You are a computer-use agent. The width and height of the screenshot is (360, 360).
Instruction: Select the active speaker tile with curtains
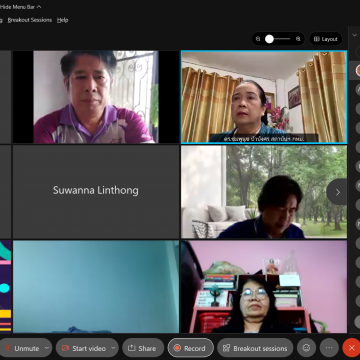(264, 97)
